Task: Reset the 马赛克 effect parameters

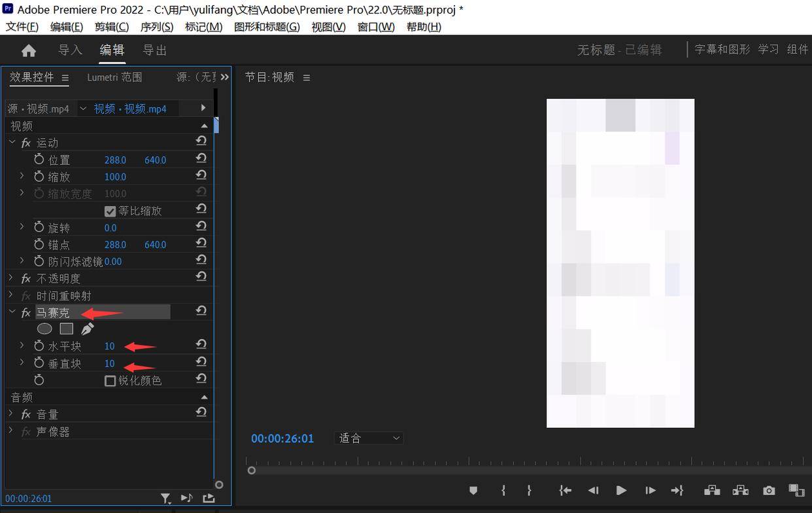Action: (201, 311)
